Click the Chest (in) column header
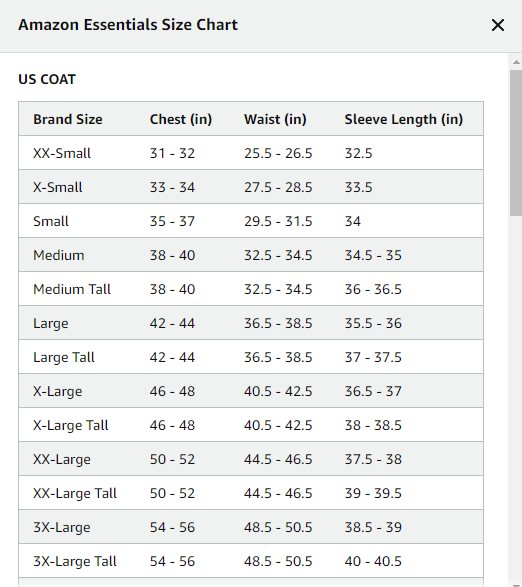 pos(181,119)
